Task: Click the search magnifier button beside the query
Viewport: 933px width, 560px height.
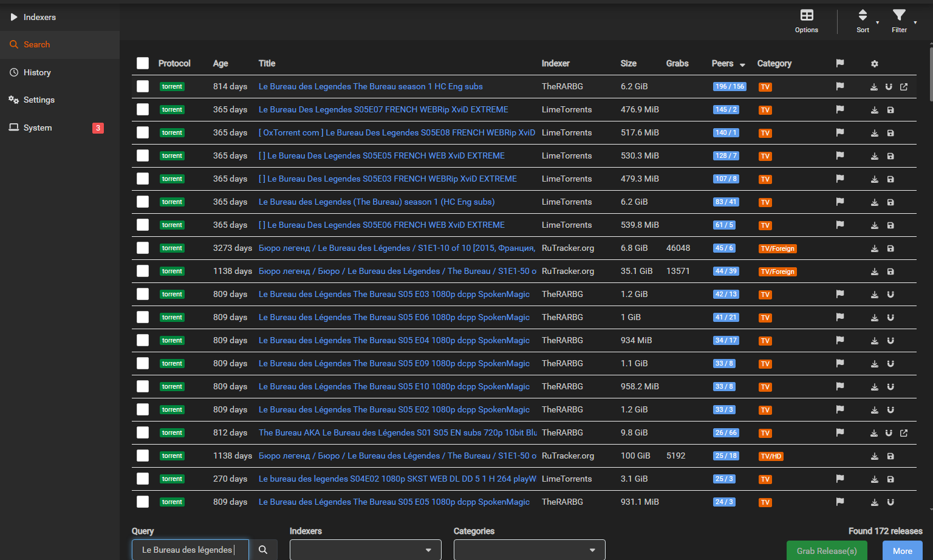Action: click(x=263, y=550)
